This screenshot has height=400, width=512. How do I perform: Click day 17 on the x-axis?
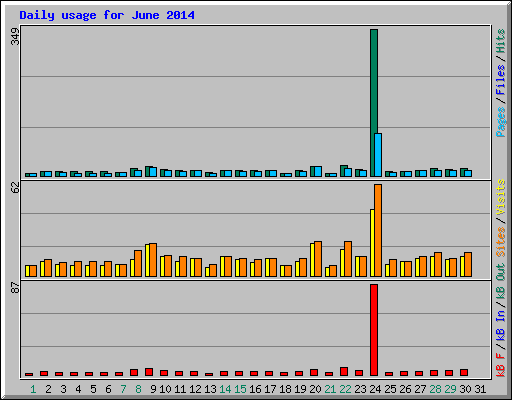tap(270, 389)
